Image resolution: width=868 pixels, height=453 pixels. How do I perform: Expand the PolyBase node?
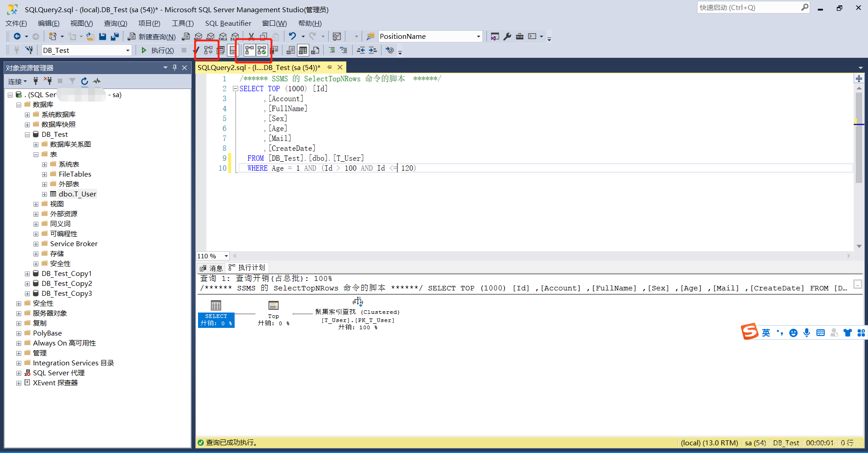[x=19, y=333]
